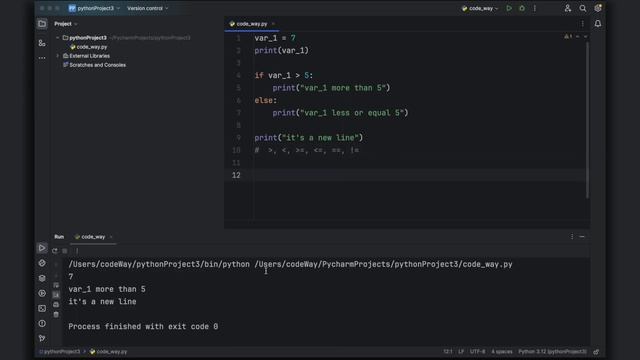The width and height of the screenshot is (640, 360).
Task: Open the Version control dropdown
Action: tap(147, 8)
